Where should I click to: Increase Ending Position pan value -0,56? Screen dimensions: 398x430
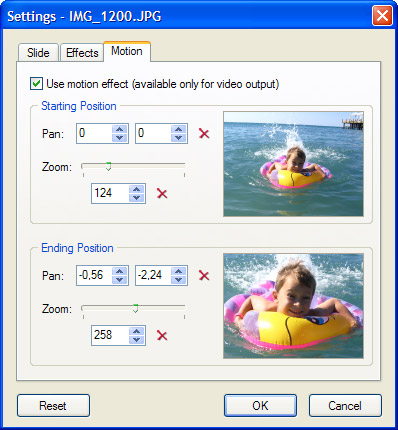[x=120, y=271]
